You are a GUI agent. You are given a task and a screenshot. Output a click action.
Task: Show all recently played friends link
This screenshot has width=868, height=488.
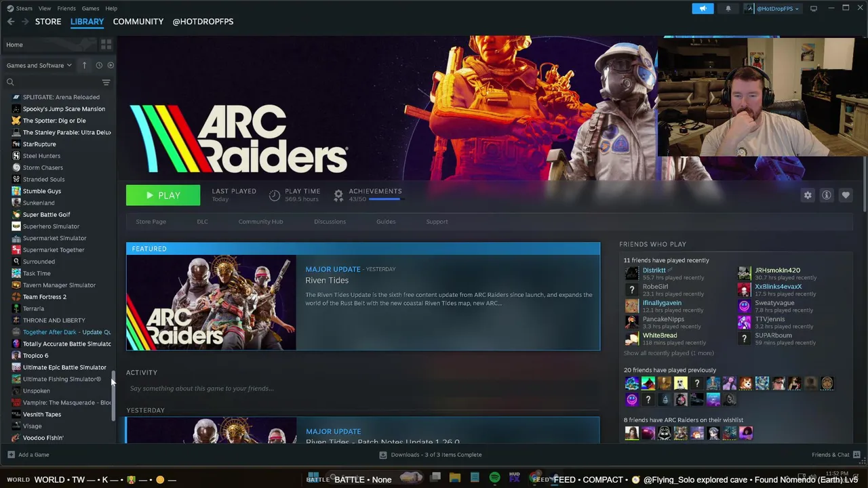pyautogui.click(x=669, y=353)
